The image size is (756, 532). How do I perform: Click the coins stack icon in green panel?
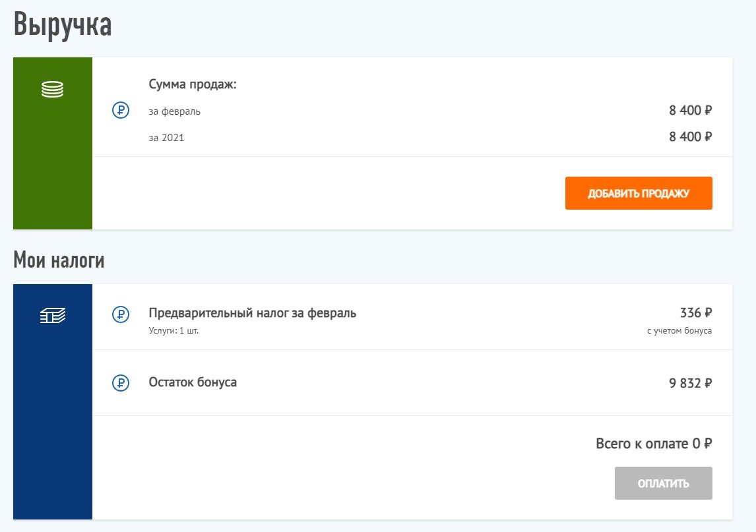tap(53, 90)
